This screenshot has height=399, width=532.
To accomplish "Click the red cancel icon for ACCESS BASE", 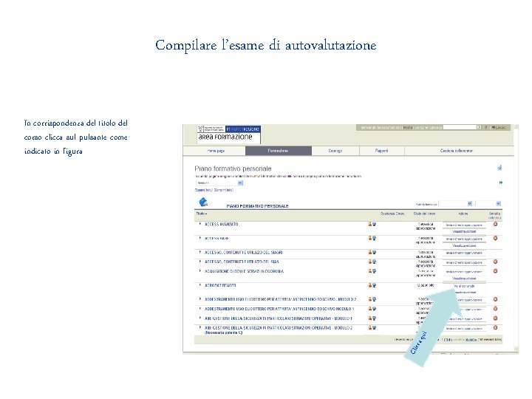I will [x=495, y=238].
